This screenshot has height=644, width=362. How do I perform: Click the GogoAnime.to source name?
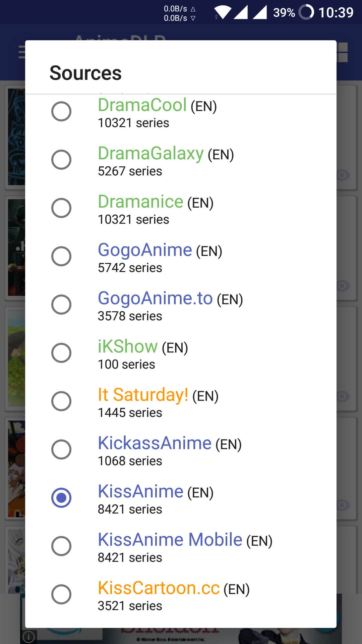[155, 298]
